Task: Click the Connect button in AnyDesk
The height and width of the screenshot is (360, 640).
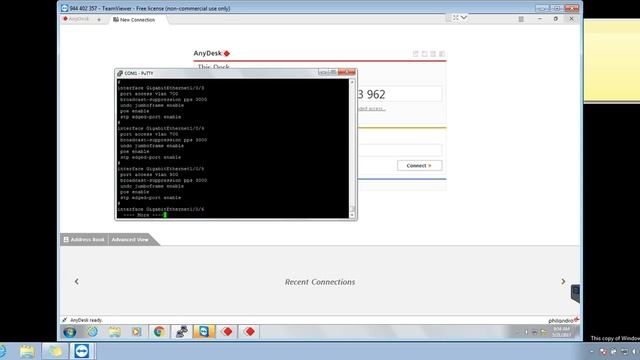Action: click(419, 166)
